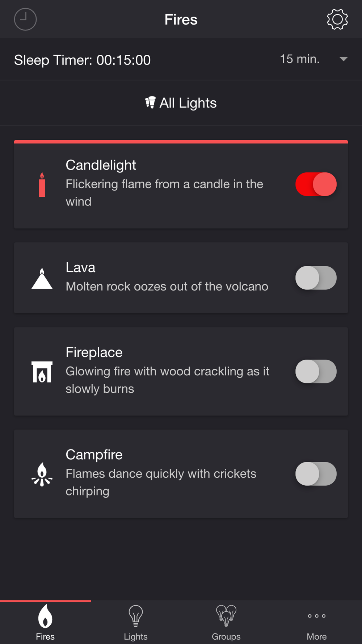Select the Campfire card title

point(94,455)
